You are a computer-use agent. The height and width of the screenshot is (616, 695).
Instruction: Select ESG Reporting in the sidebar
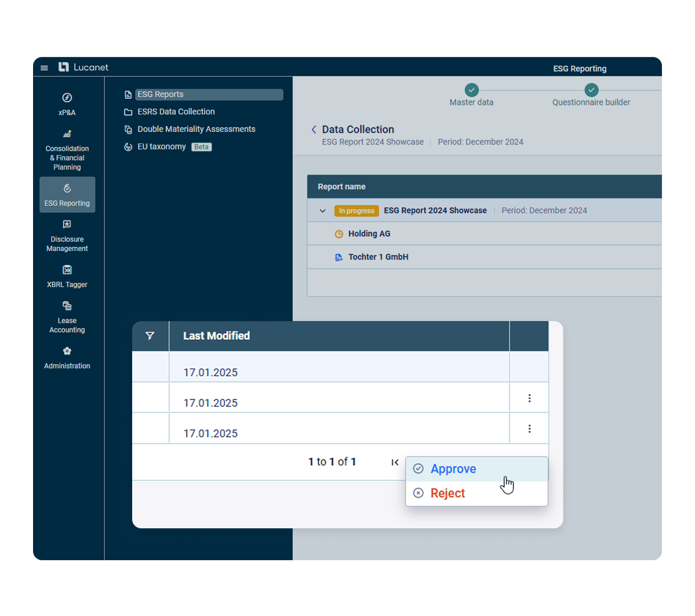coord(67,195)
